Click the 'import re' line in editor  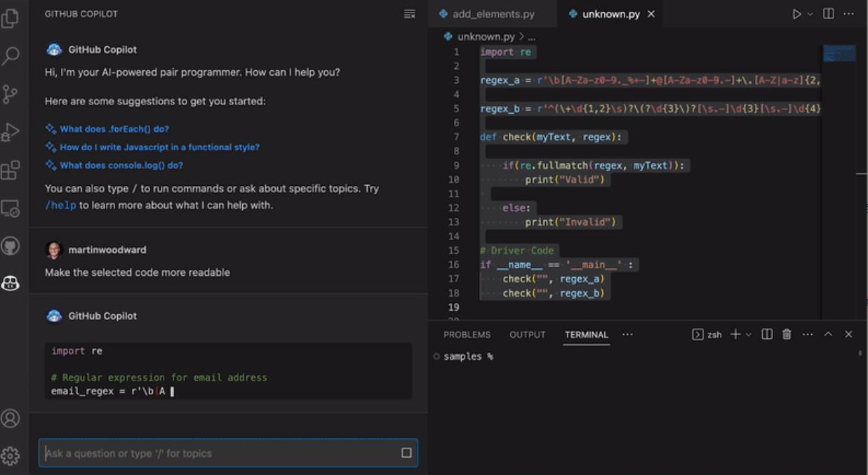506,52
